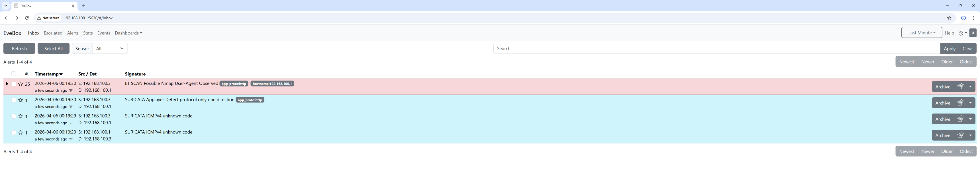Reload the page in browser
Image resolution: width=980 pixels, height=171 pixels.
(x=26, y=18)
